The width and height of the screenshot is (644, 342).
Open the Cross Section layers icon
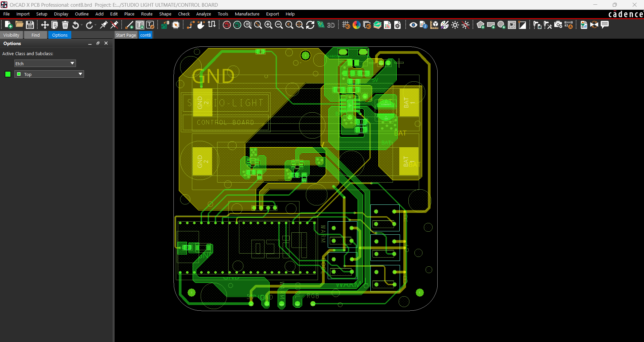click(x=377, y=25)
